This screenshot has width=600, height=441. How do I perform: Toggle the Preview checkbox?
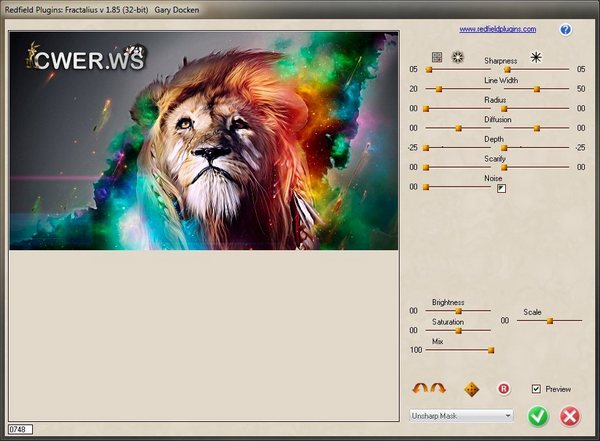point(536,388)
